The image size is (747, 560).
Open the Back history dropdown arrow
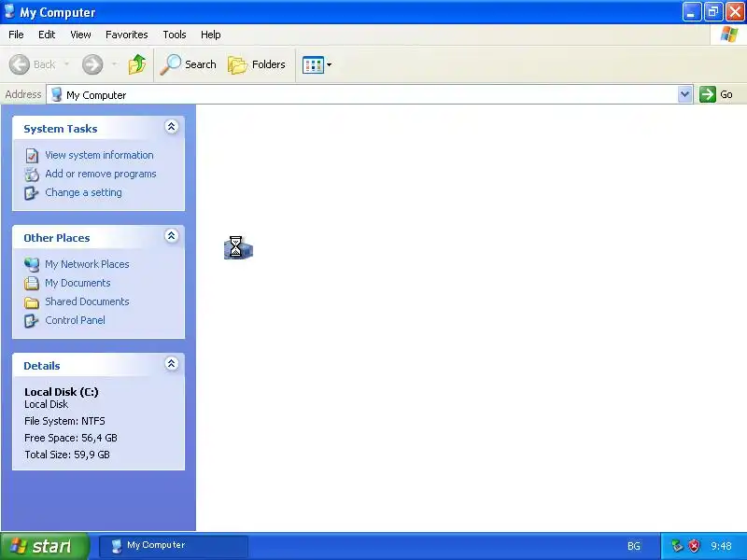point(66,63)
